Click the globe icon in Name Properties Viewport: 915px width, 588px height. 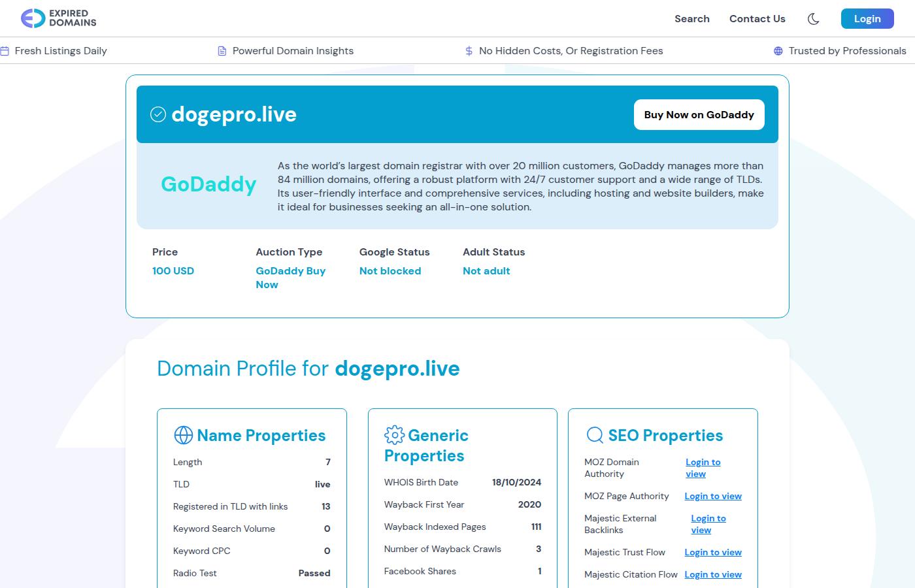(183, 435)
